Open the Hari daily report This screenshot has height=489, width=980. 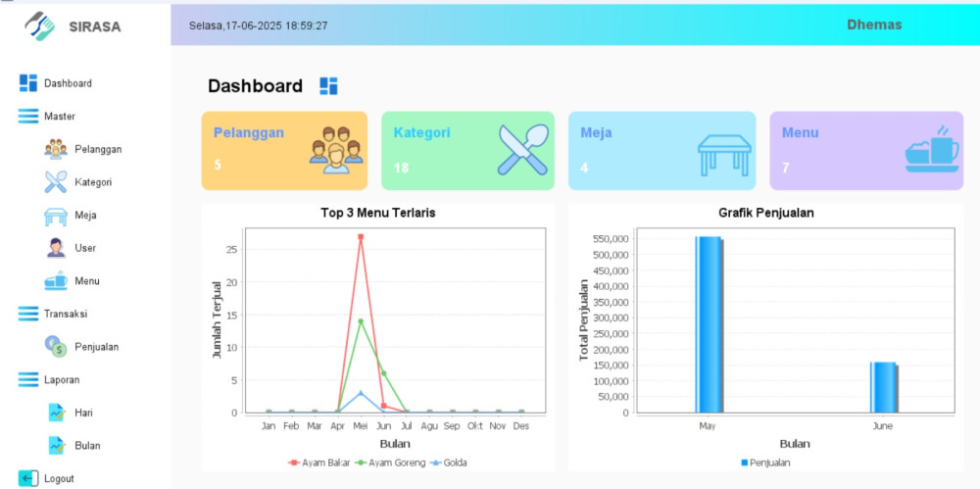(x=83, y=413)
